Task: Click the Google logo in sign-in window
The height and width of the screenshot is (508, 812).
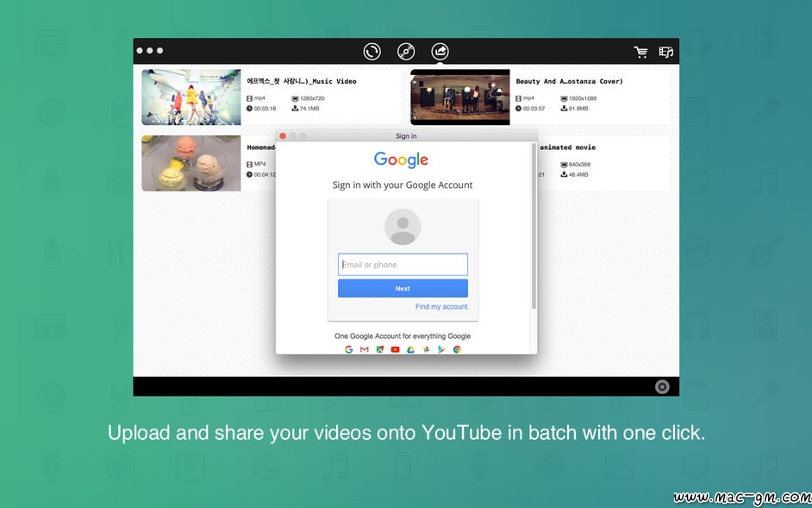Action: pyautogui.click(x=402, y=160)
